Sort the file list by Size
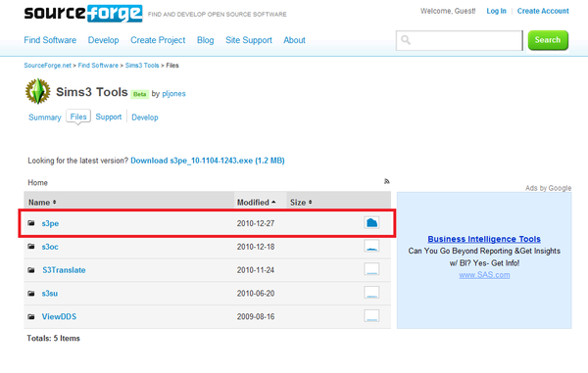 click(x=301, y=203)
